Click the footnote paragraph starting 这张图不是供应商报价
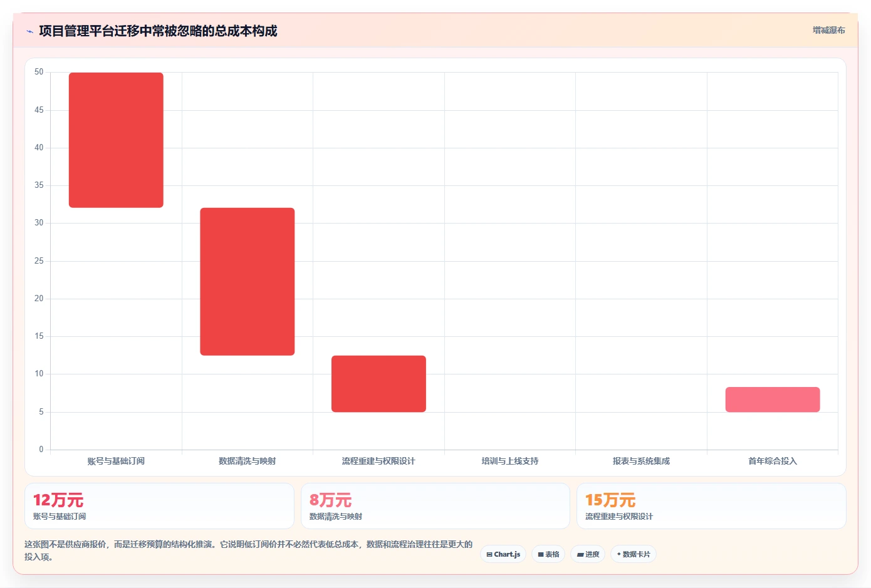The height and width of the screenshot is (588, 871). (x=249, y=550)
